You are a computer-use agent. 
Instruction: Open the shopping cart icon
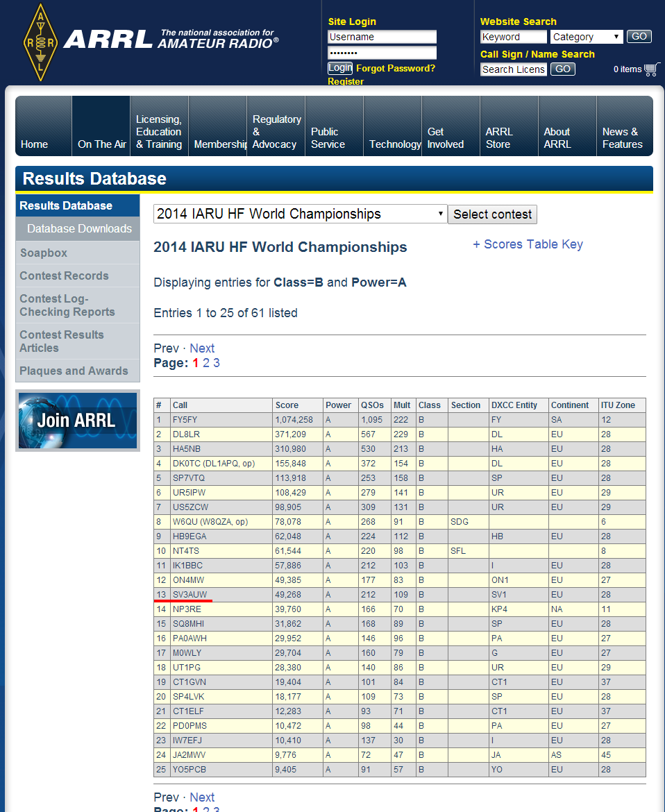tap(652, 69)
